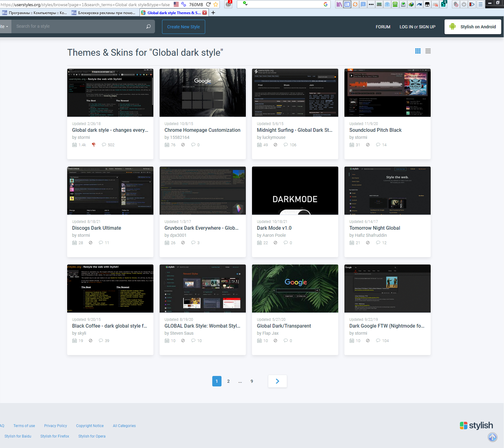Open the Discogs Dark Ultimate title
This screenshot has height=448, width=504.
(x=96, y=228)
